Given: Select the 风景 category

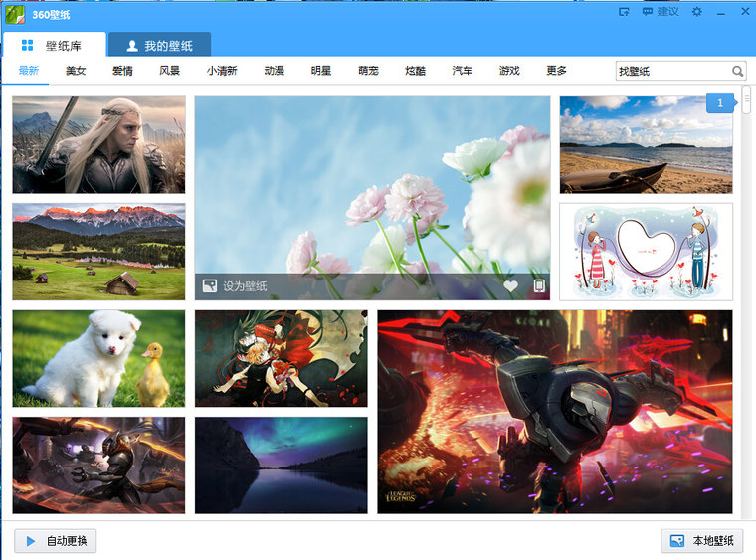Looking at the screenshot, I should point(170,71).
